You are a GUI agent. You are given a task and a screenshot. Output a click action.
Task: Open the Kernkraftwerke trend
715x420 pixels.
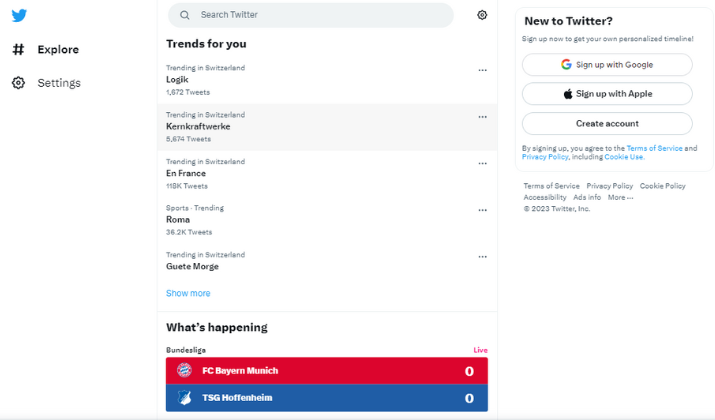(327, 127)
